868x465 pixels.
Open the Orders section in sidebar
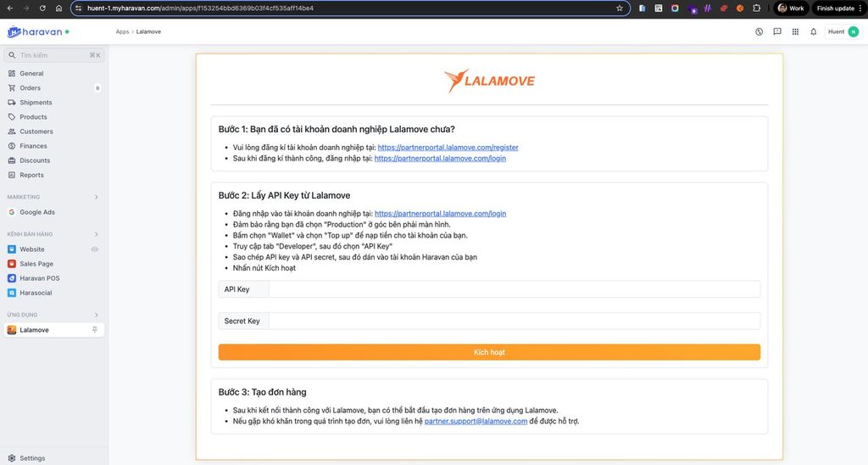coord(31,88)
